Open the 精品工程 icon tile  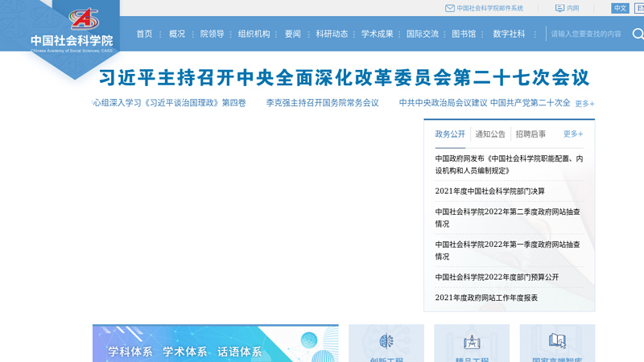coord(472,342)
